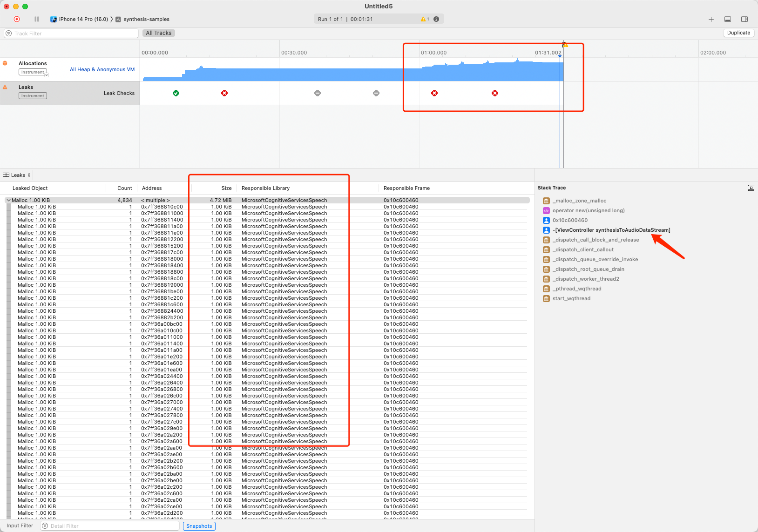Click the green checkmark leak check marker
Screen dimensions: 758x532
pyautogui.click(x=176, y=93)
